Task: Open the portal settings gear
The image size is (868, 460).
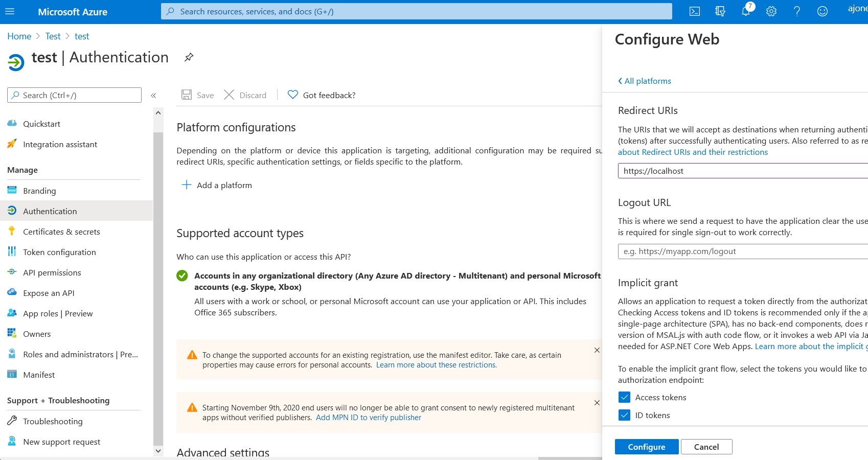Action: click(x=771, y=11)
